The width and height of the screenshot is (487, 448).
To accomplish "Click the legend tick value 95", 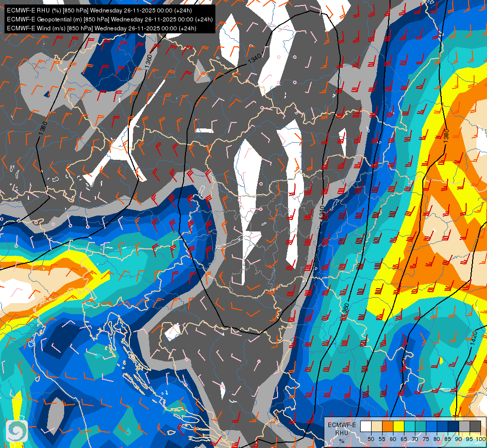I will 469,439.
